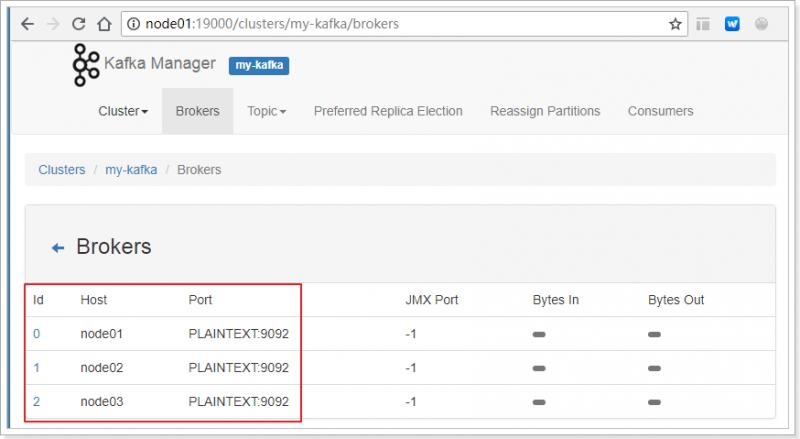Open browser home page icon
The image size is (800, 439).
coord(104,24)
